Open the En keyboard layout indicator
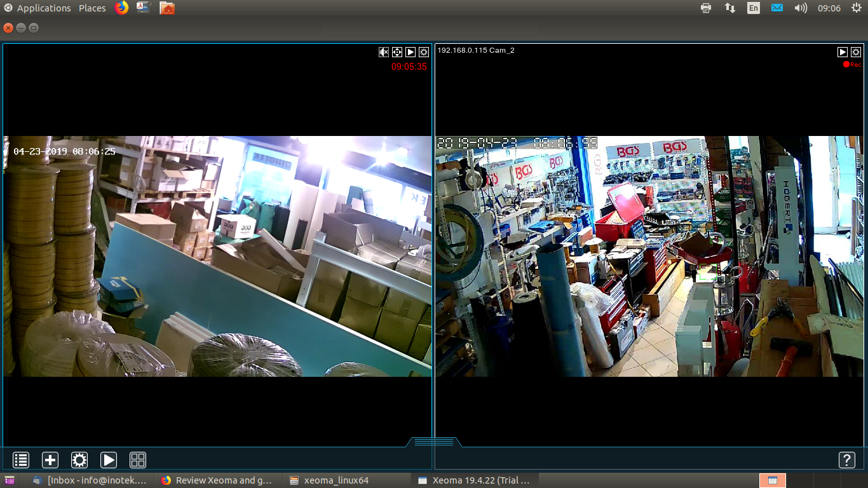 [754, 8]
